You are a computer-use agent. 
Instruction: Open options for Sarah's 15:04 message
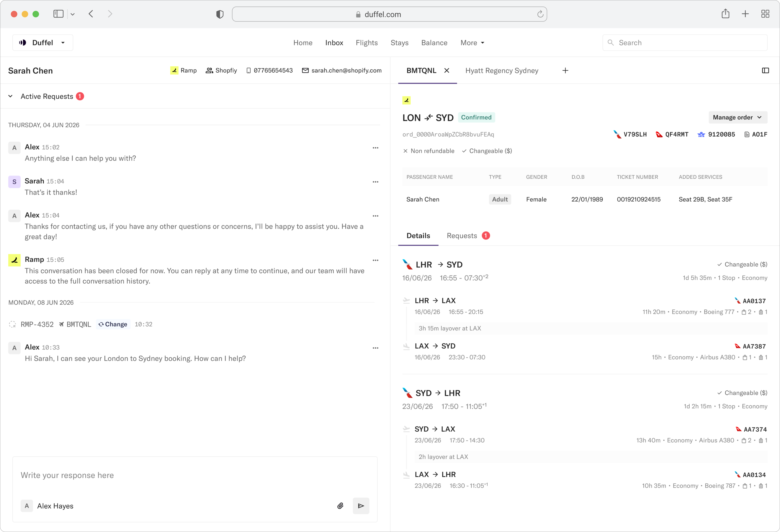point(375,182)
